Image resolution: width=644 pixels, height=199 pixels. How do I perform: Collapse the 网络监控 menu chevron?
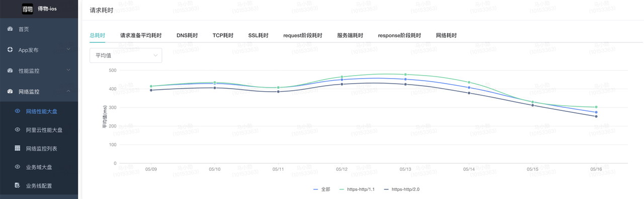point(68,91)
